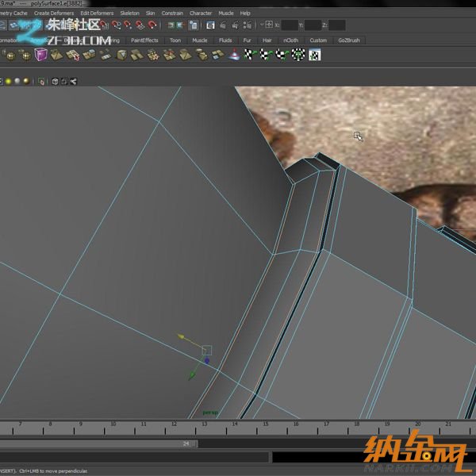
Task: Toggle the construction history icon
Action: [x=193, y=25]
